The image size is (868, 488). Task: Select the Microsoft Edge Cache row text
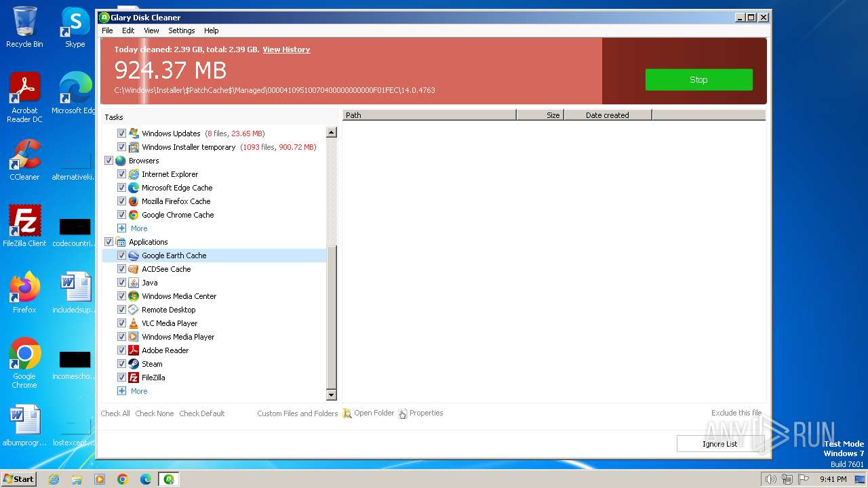click(x=177, y=188)
